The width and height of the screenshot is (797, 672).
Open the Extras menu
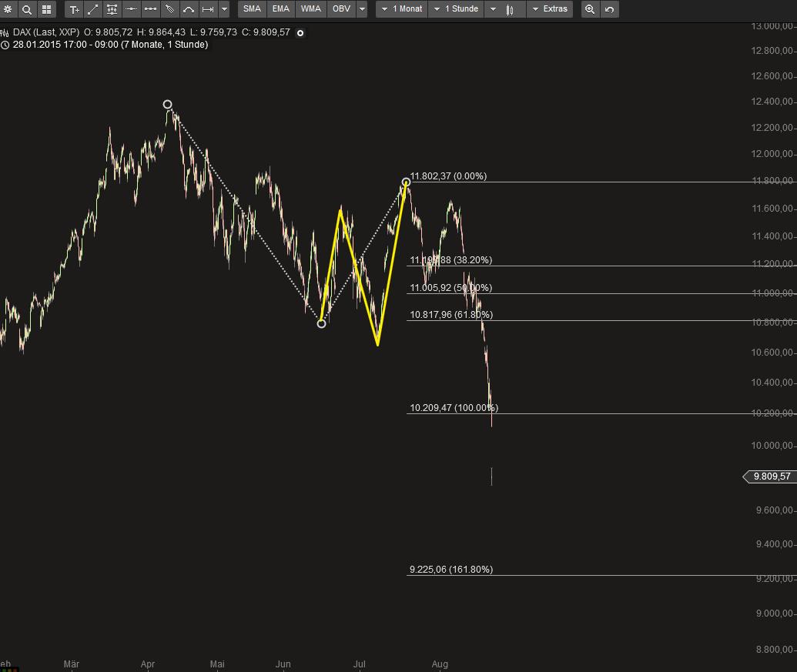[x=550, y=9]
